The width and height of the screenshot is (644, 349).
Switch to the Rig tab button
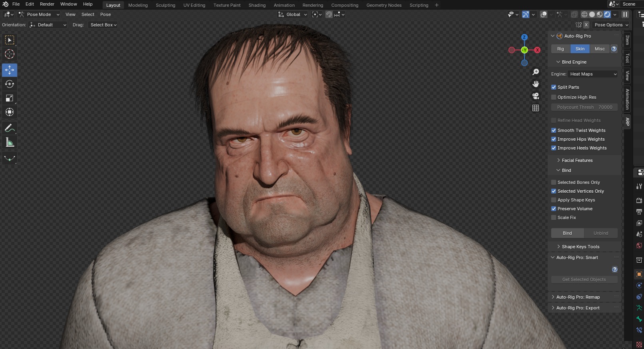tap(560, 49)
